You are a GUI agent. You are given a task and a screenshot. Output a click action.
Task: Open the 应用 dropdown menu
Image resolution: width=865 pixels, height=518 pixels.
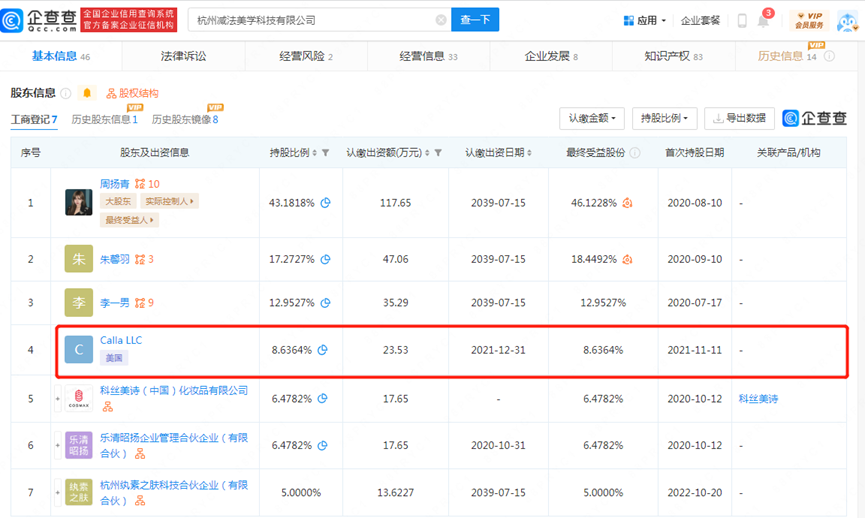click(644, 20)
